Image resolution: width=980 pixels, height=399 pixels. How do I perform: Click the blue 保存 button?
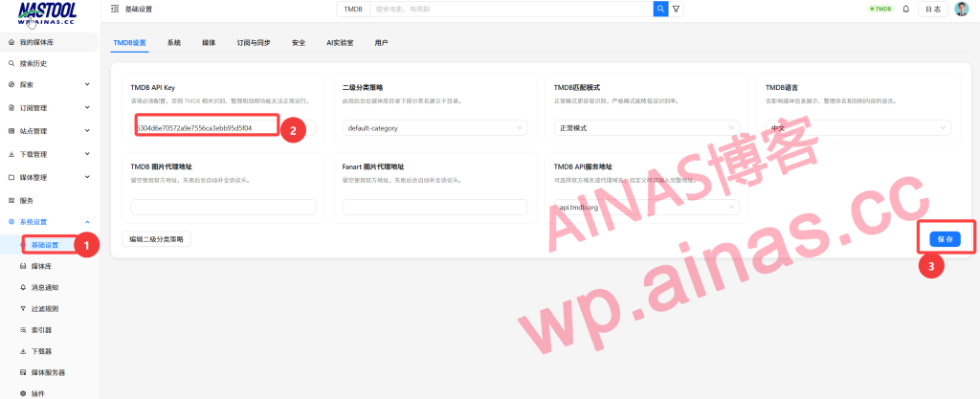(x=945, y=239)
